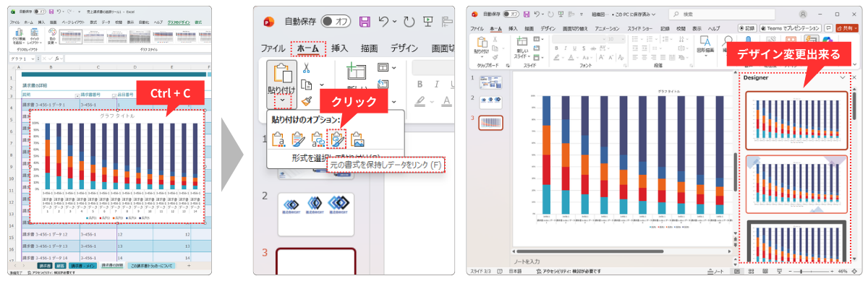
Task: Click the orange 共有 share button
Action: pyautogui.click(x=846, y=28)
